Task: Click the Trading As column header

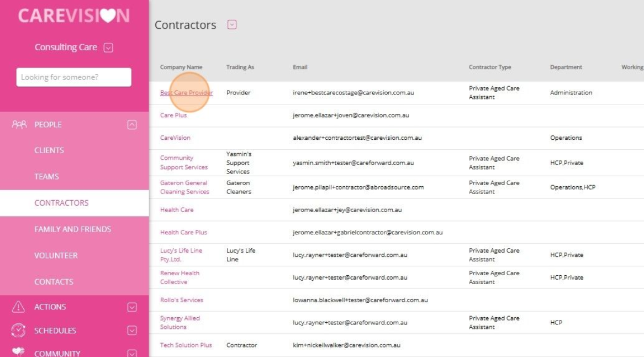Action: tap(240, 67)
